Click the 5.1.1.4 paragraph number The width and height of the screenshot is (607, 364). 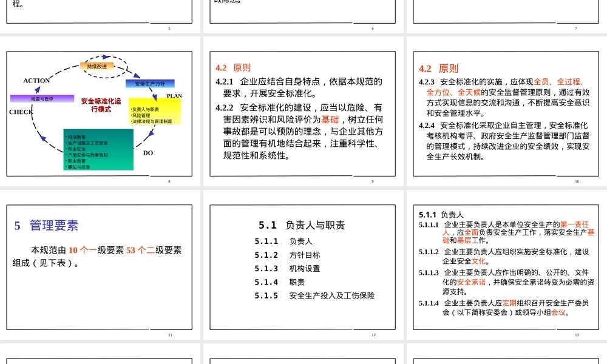pyautogui.click(x=429, y=303)
